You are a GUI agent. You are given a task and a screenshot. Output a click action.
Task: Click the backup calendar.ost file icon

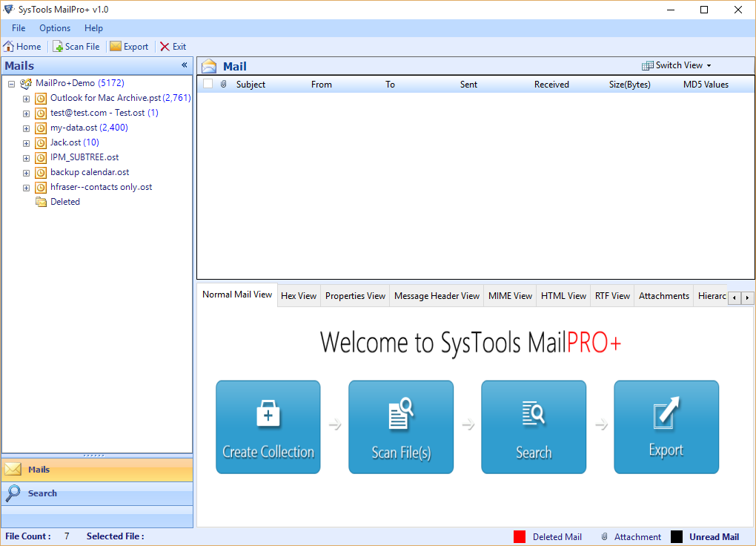pos(41,173)
